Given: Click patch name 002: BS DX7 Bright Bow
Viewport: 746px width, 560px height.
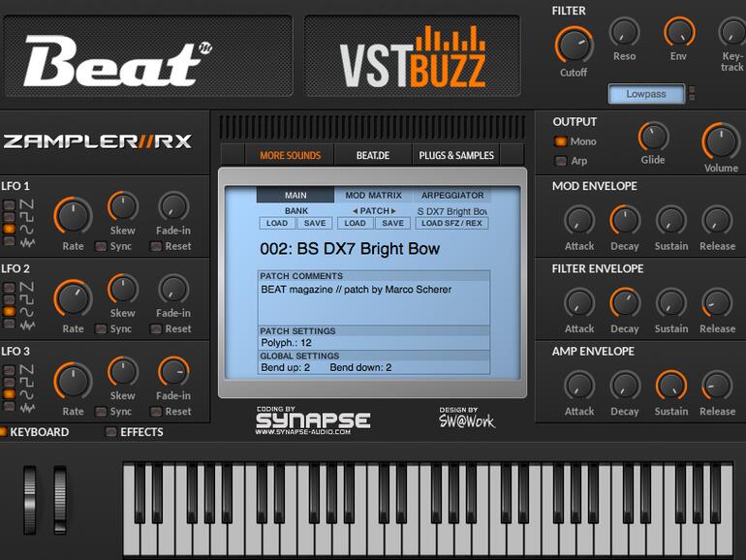Looking at the screenshot, I should [x=350, y=249].
